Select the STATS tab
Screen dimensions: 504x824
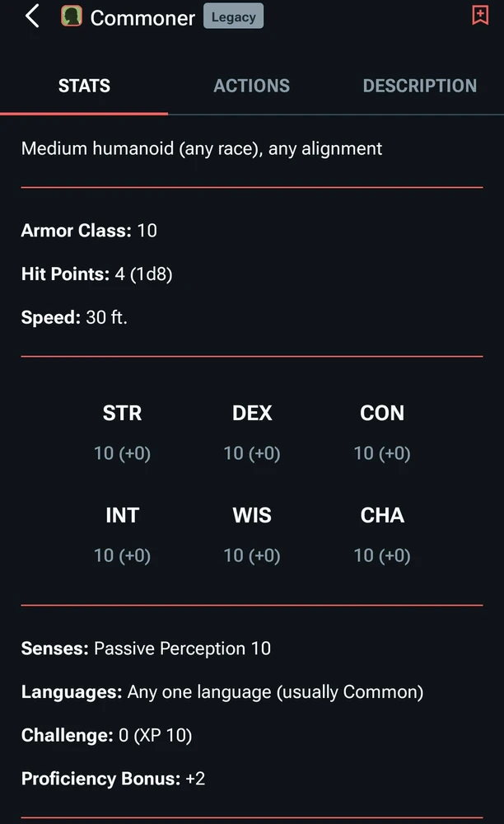click(84, 86)
